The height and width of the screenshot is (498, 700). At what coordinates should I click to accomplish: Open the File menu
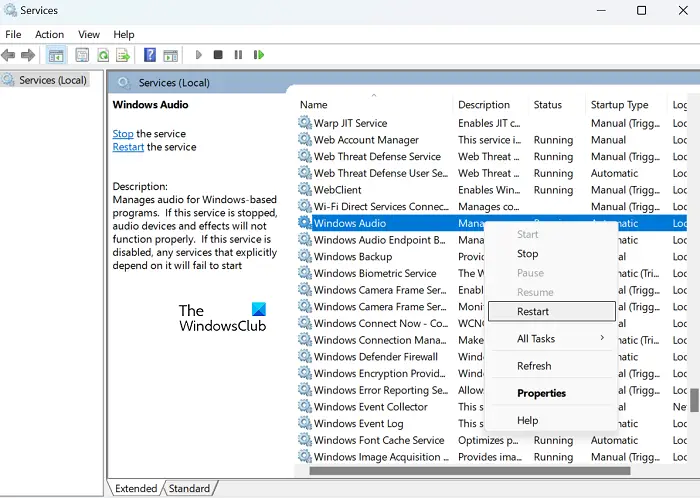click(x=13, y=34)
